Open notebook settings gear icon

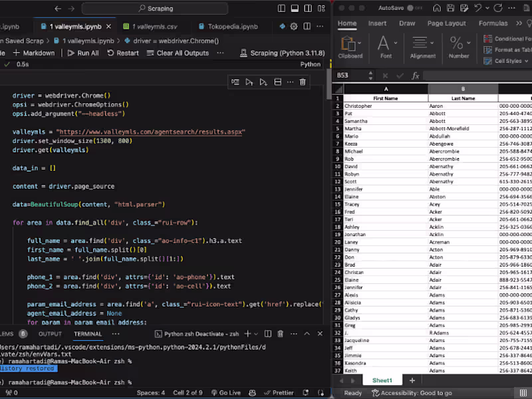(293, 27)
